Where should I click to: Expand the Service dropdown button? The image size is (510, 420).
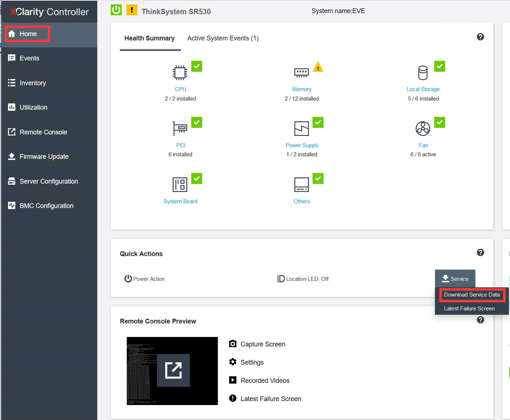pos(455,279)
